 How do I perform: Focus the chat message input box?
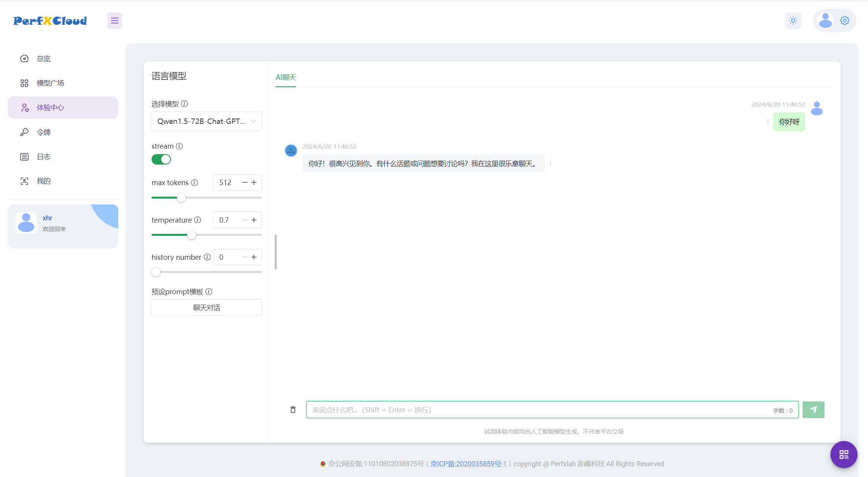(552, 410)
